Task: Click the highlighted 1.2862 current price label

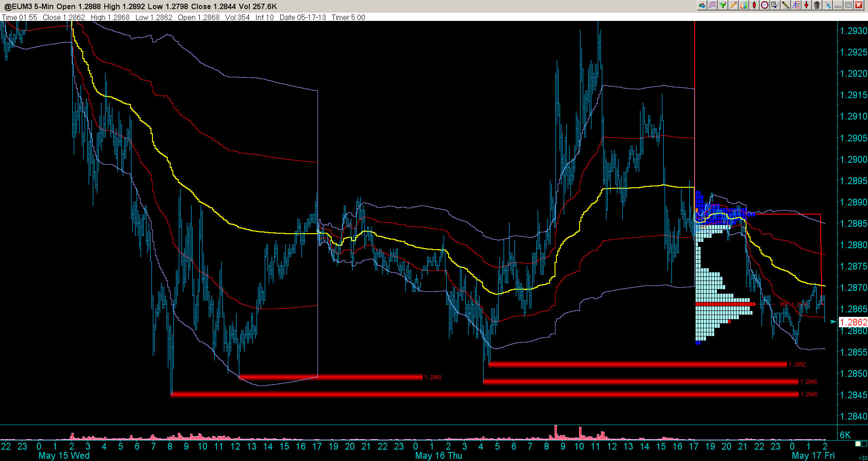Action: pos(853,322)
